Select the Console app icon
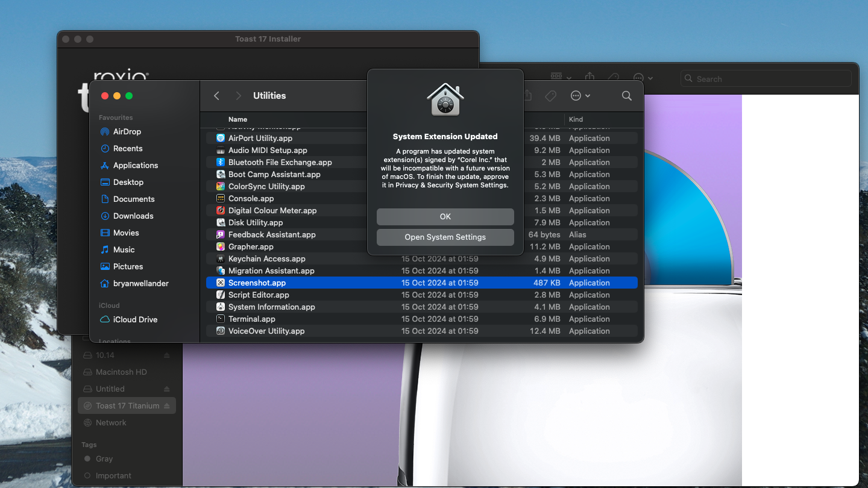 (221, 198)
